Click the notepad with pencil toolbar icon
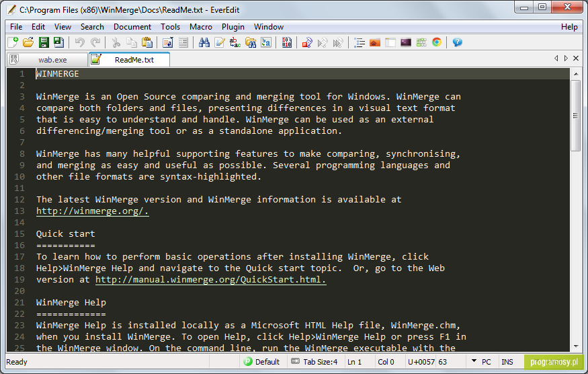This screenshot has height=374, width=588. pos(219,42)
